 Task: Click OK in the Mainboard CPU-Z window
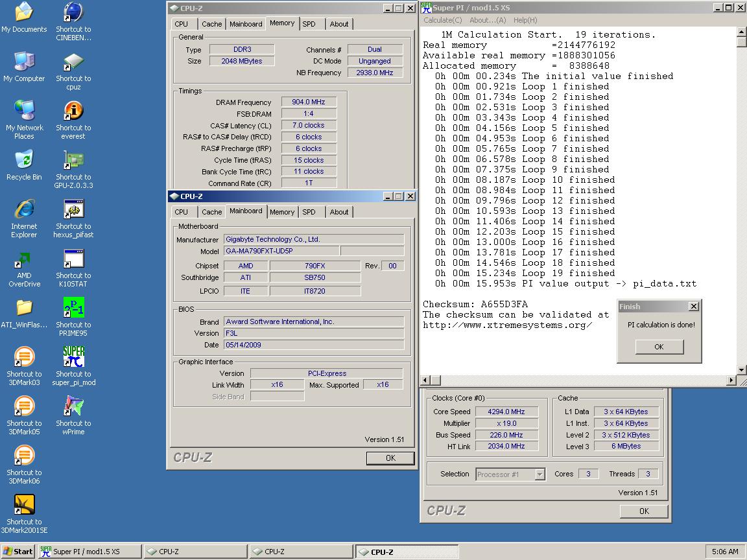click(390, 458)
